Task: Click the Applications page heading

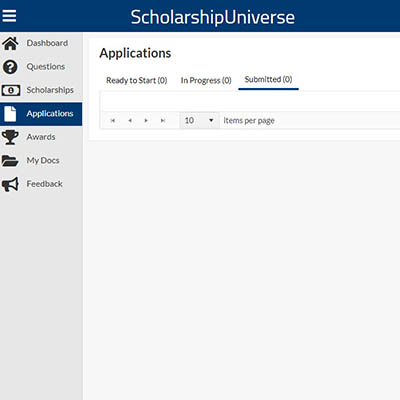Action: click(135, 53)
